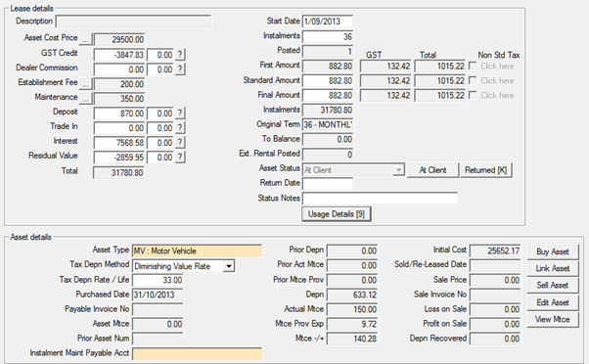Click the Status Notes field
Screen dimensions: 589x364
[381, 199]
